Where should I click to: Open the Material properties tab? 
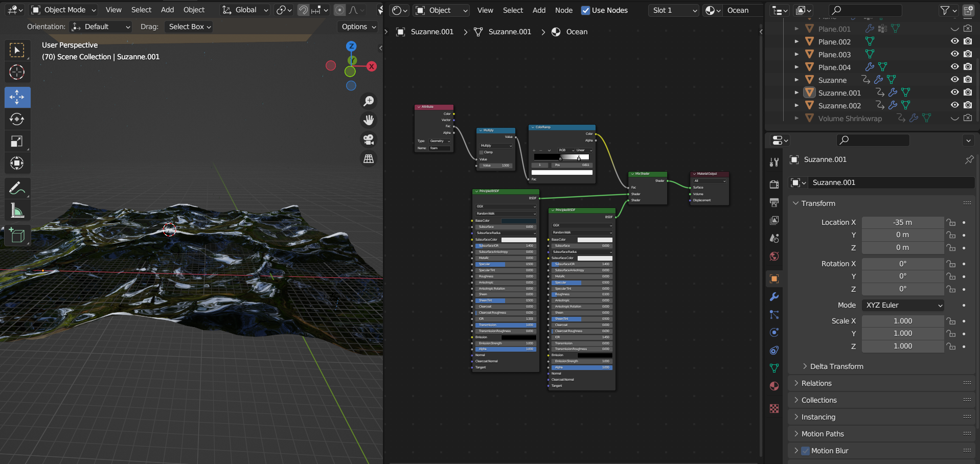[774, 386]
